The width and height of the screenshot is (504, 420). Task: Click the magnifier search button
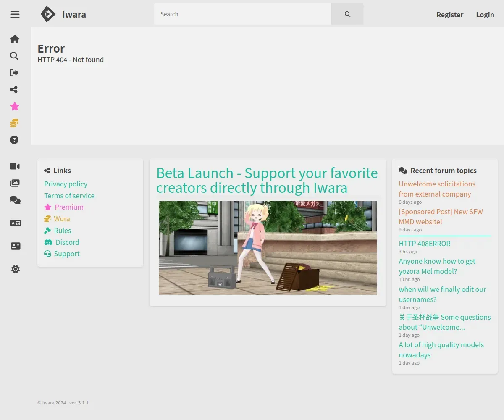[347, 14]
